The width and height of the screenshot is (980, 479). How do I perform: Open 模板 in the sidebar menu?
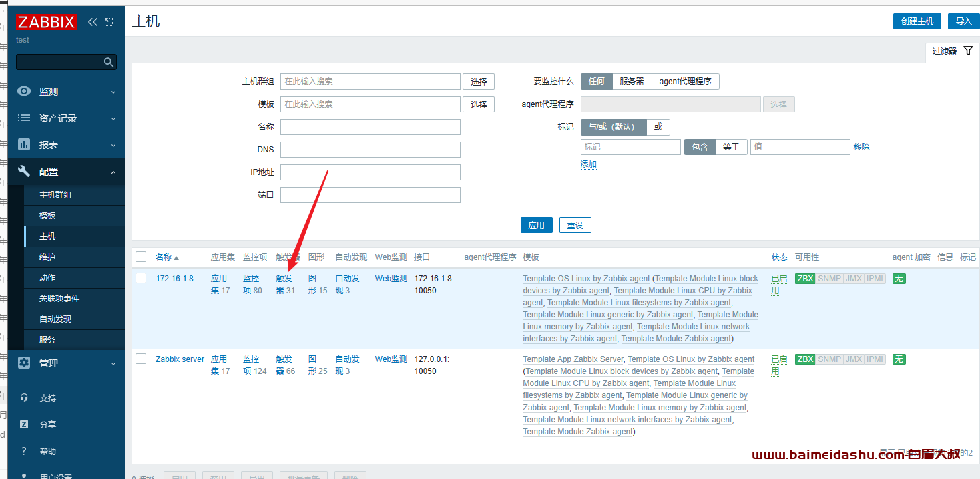pyautogui.click(x=74, y=216)
